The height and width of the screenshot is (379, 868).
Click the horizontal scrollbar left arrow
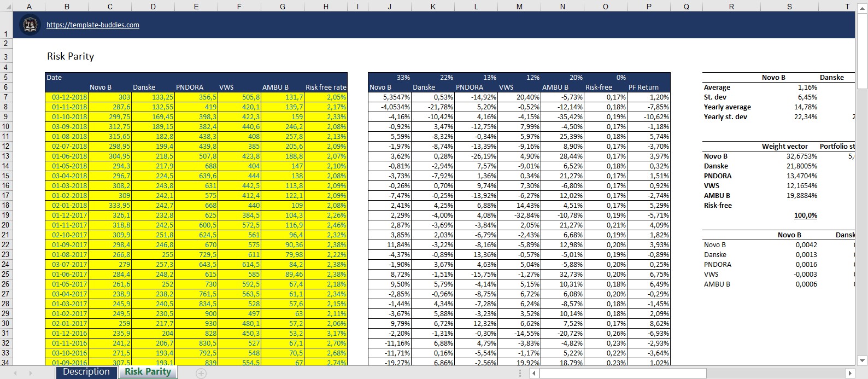[535, 374]
